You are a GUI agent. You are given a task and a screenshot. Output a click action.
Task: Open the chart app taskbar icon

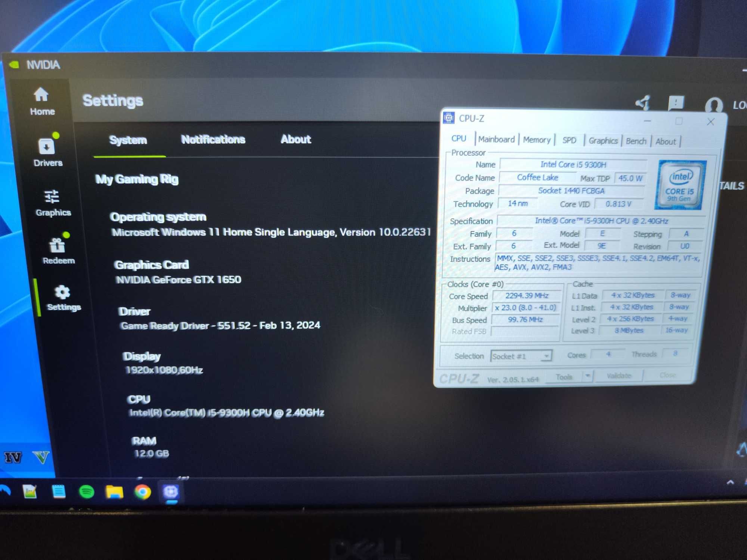point(30,491)
